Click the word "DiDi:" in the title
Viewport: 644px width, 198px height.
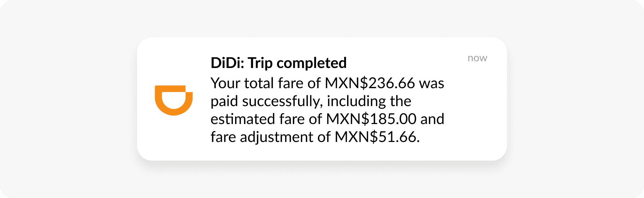click(227, 63)
